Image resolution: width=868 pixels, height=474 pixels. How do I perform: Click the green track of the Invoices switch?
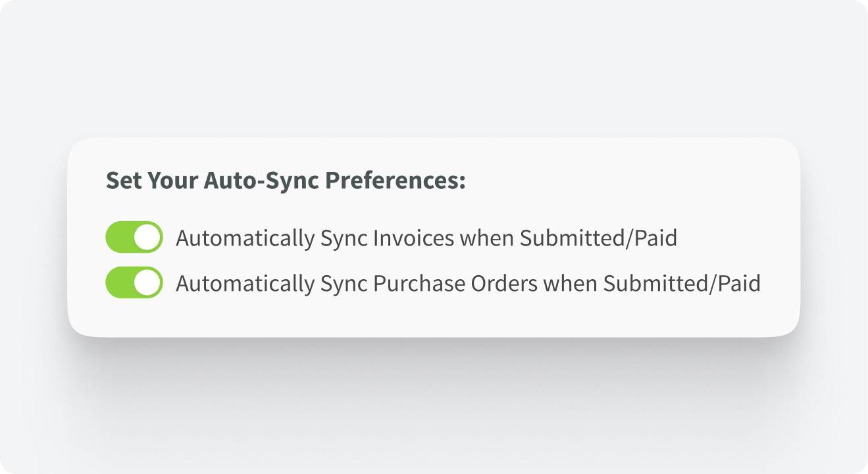tap(119, 237)
